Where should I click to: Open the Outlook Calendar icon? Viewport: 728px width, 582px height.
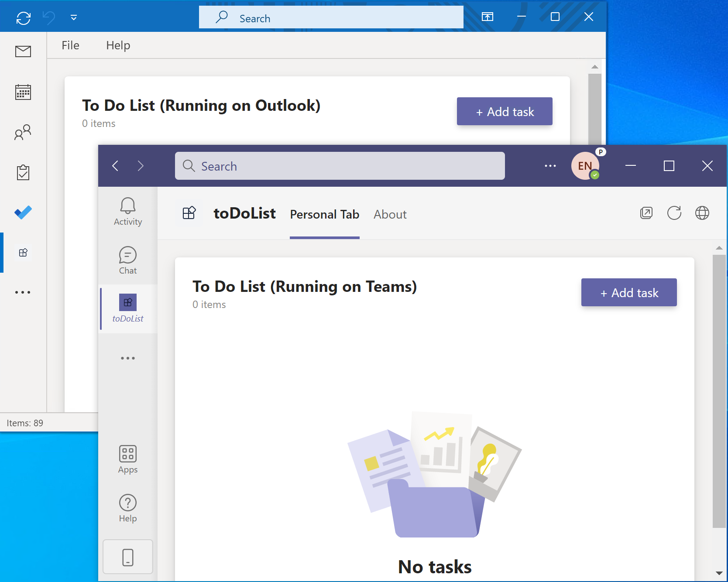tap(23, 92)
